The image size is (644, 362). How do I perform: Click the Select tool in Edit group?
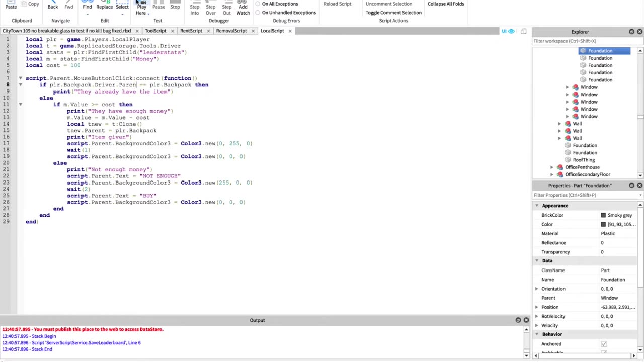pyautogui.click(x=122, y=5)
